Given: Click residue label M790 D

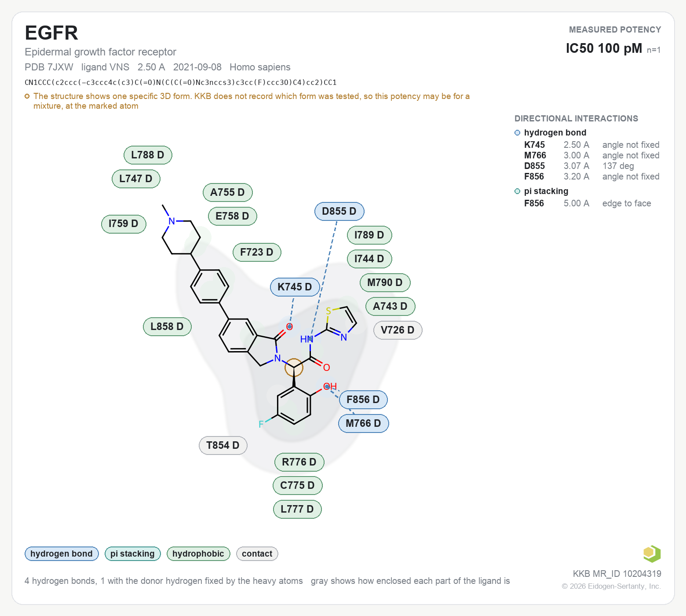Looking at the screenshot, I should (385, 282).
